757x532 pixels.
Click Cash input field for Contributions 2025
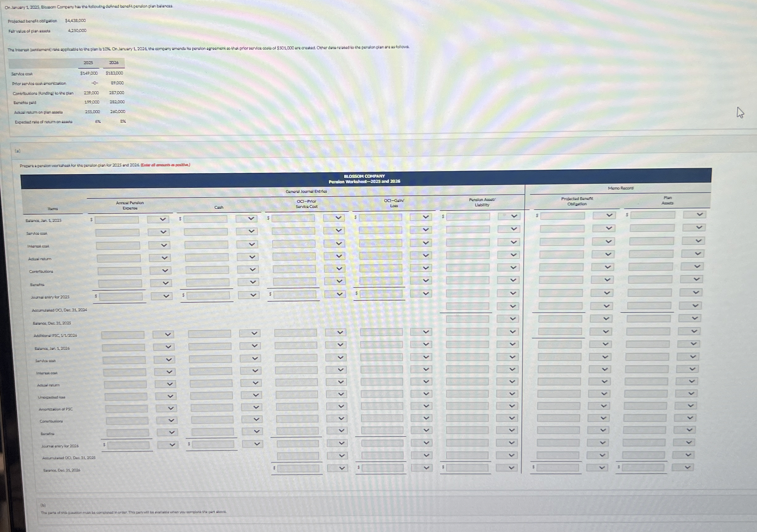click(207, 270)
